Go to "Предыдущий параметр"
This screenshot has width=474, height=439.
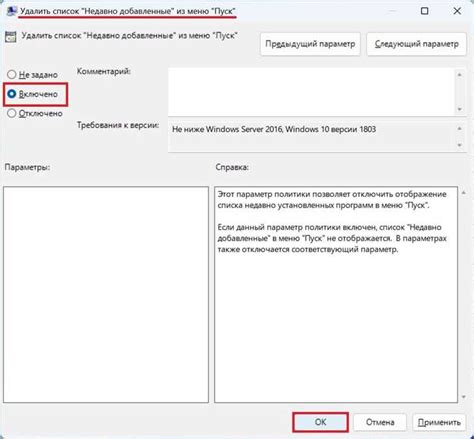point(310,44)
